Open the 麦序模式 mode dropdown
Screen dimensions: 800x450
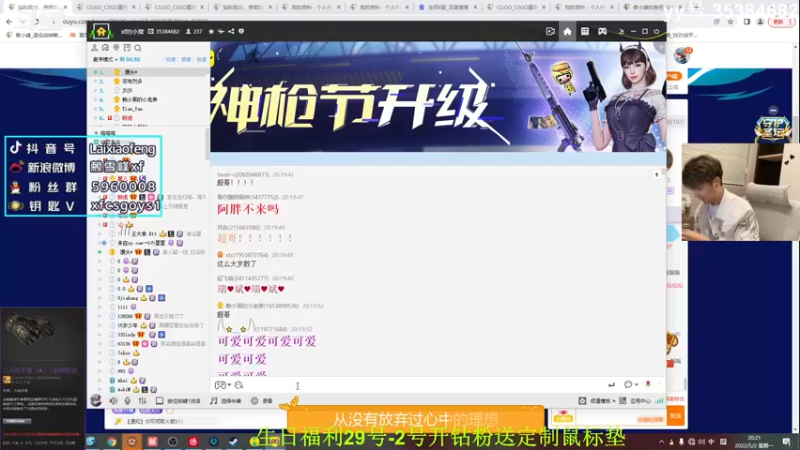click(105, 60)
